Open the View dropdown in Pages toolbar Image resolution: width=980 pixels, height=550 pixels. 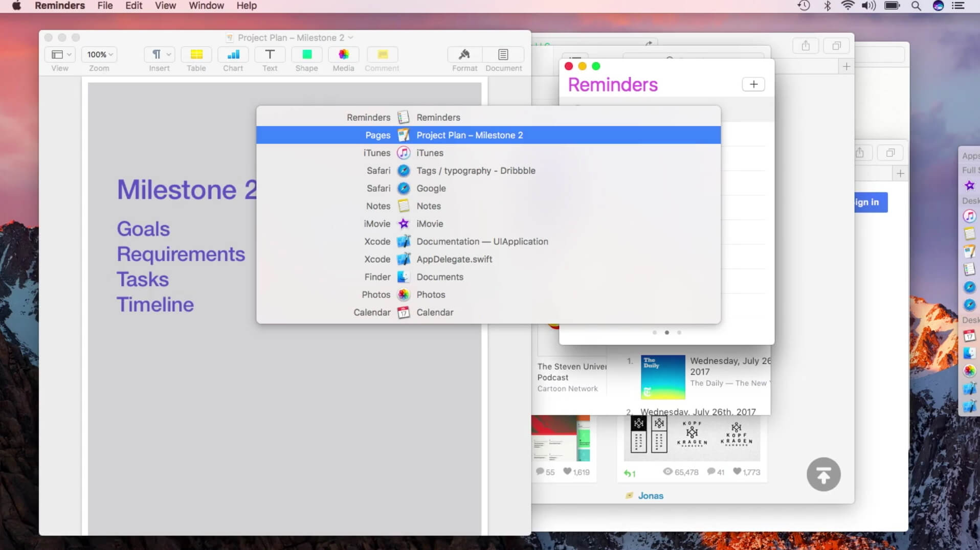(60, 55)
